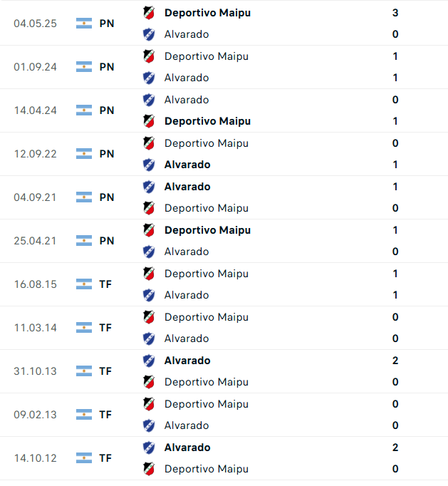The height and width of the screenshot is (486, 448).
Task: Select PN league label for 14.04.24 match
Action: pyautogui.click(x=107, y=110)
